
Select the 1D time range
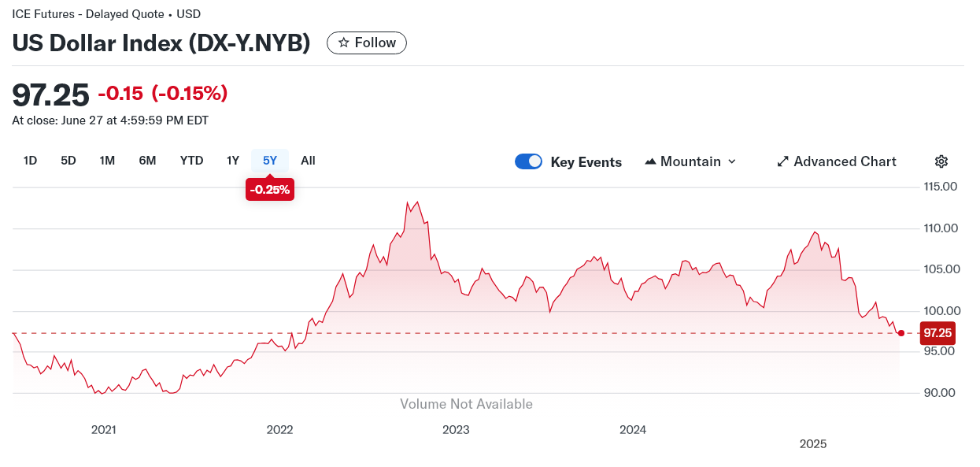point(30,161)
